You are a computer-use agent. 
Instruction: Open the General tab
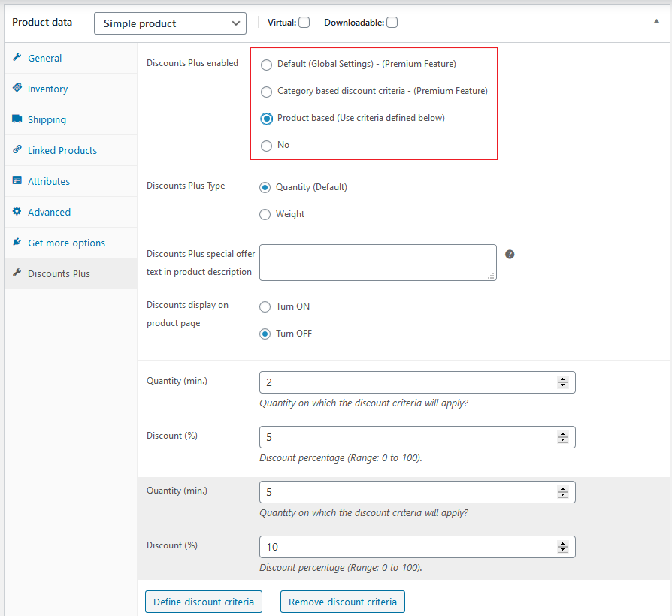tap(71, 58)
